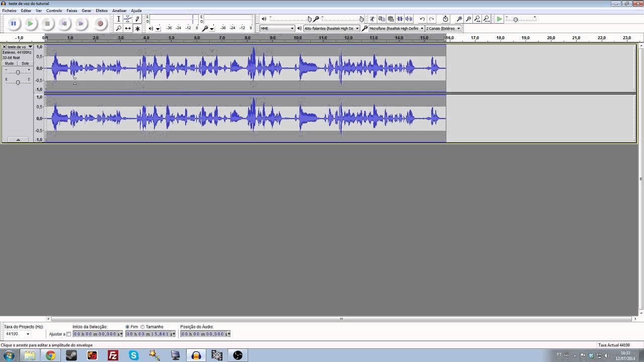Click the Trim audio icon
The image size is (644, 362).
(x=400, y=19)
